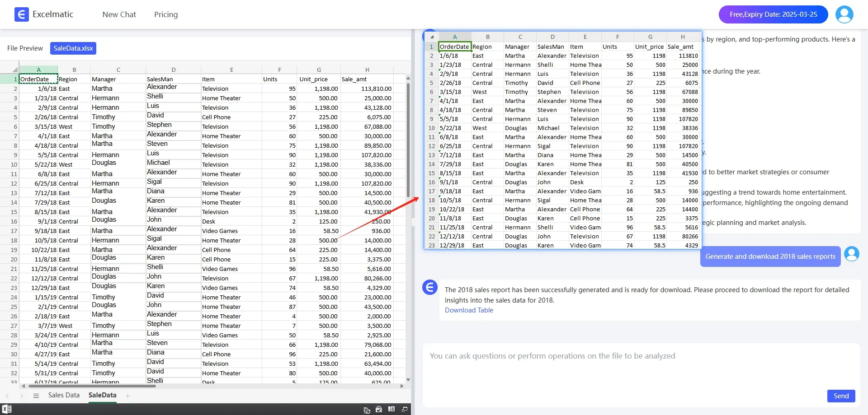The width and height of the screenshot is (868, 415).
Task: Select the SaleData sheet tab
Action: (102, 395)
